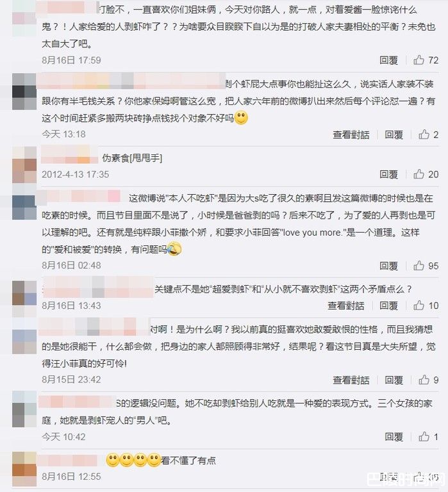The width and height of the screenshot is (448, 492).
Task: Open avatar of the 看不懂了有点 commenter
Action: coord(24,469)
